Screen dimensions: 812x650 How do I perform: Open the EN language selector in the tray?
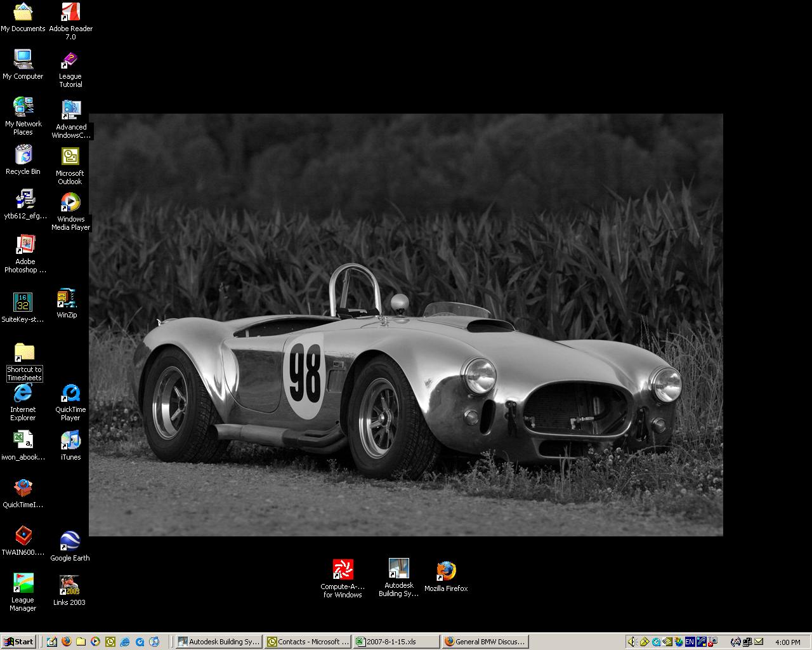689,641
